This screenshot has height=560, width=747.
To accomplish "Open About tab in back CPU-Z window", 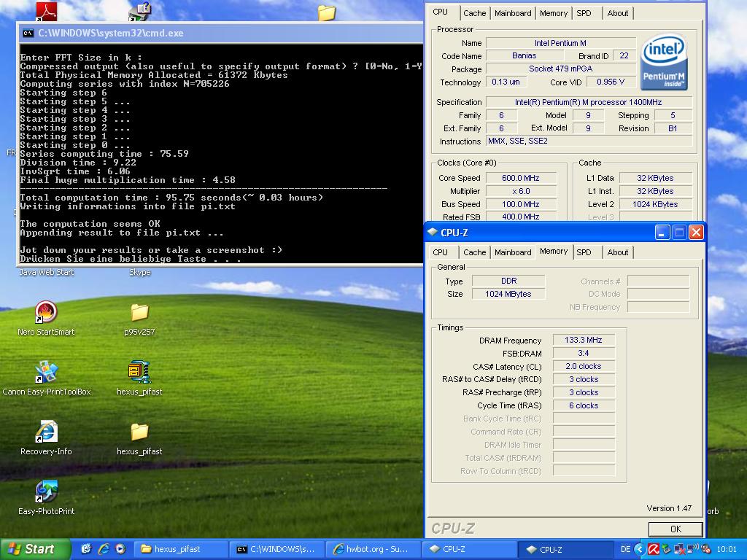I will (617, 13).
